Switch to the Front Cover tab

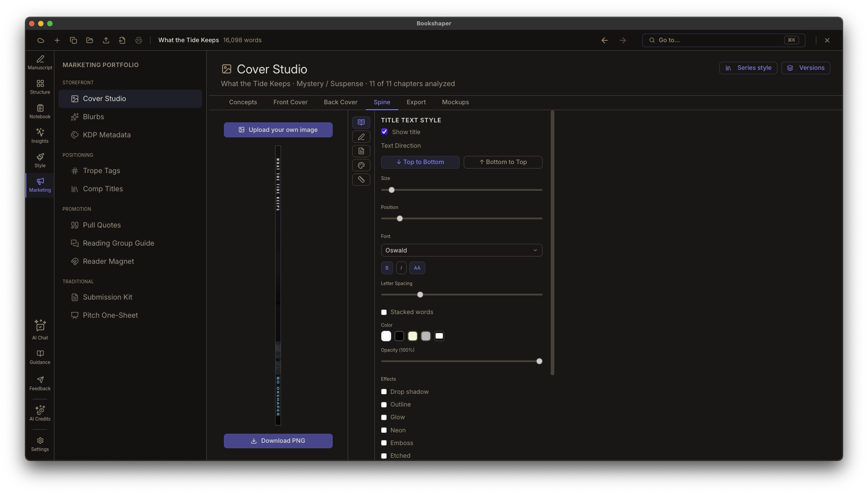[x=290, y=102]
